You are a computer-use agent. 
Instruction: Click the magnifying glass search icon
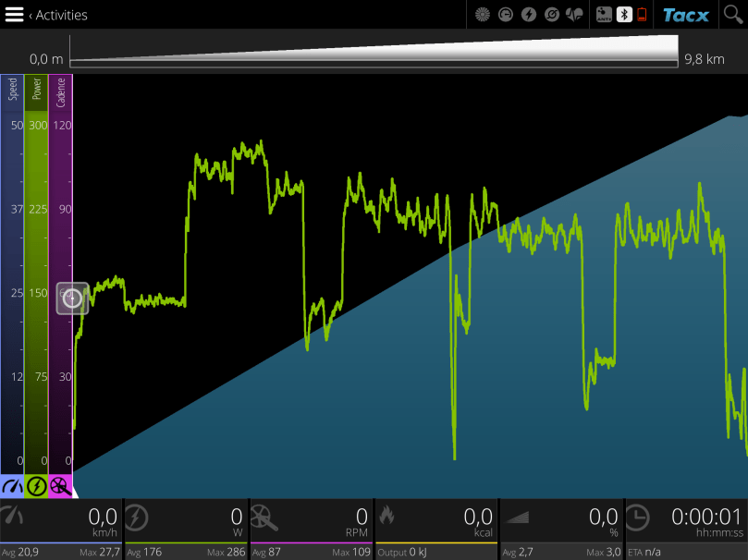732,14
